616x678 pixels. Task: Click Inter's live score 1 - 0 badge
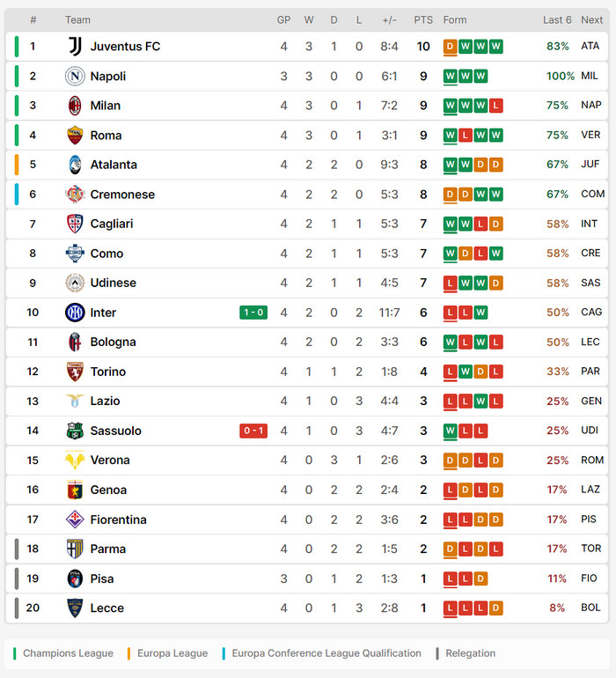pos(253,313)
